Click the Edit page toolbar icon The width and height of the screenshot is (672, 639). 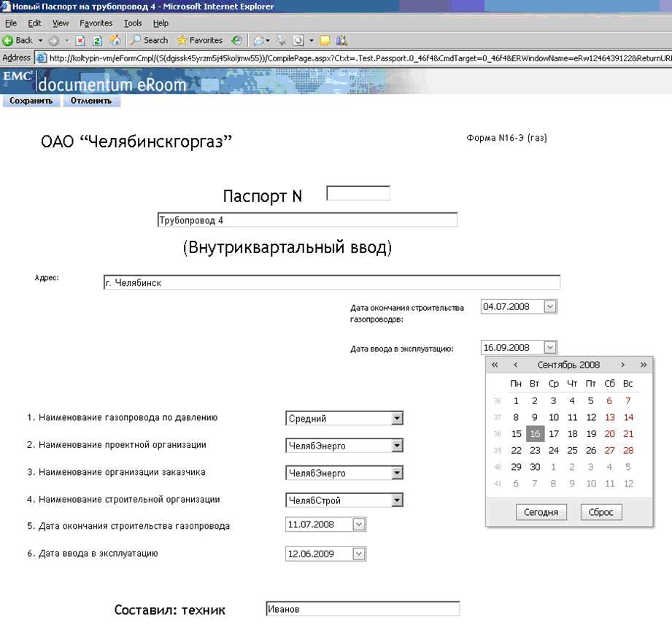[298, 40]
